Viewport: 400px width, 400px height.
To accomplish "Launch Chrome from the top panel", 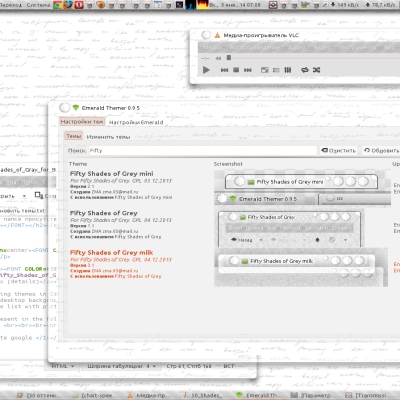I will [x=57, y=5].
